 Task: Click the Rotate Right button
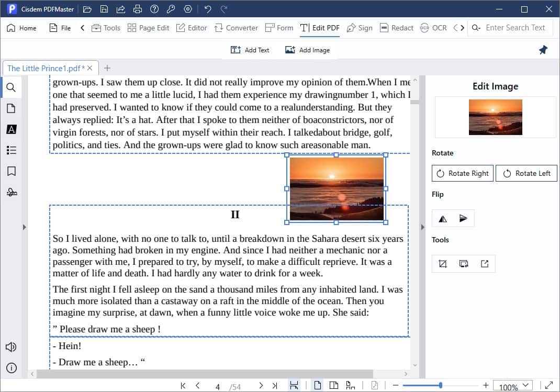click(462, 173)
